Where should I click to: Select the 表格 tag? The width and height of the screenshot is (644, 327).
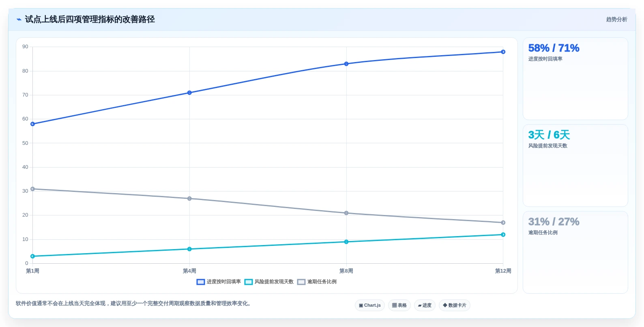click(x=399, y=305)
